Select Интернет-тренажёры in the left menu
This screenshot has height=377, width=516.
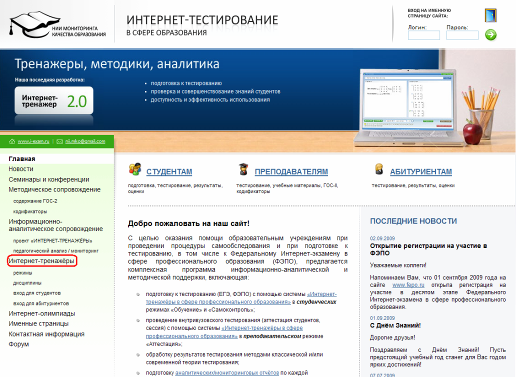[42, 261]
